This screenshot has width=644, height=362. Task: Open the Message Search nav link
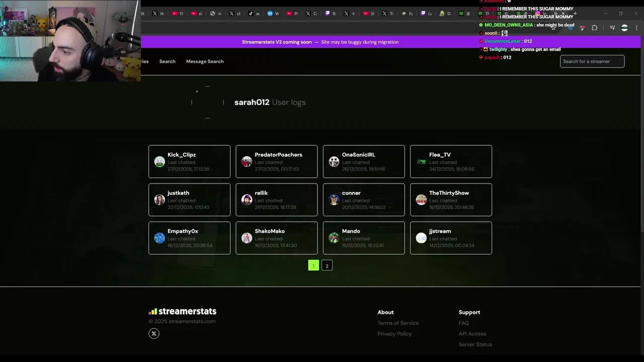point(205,61)
